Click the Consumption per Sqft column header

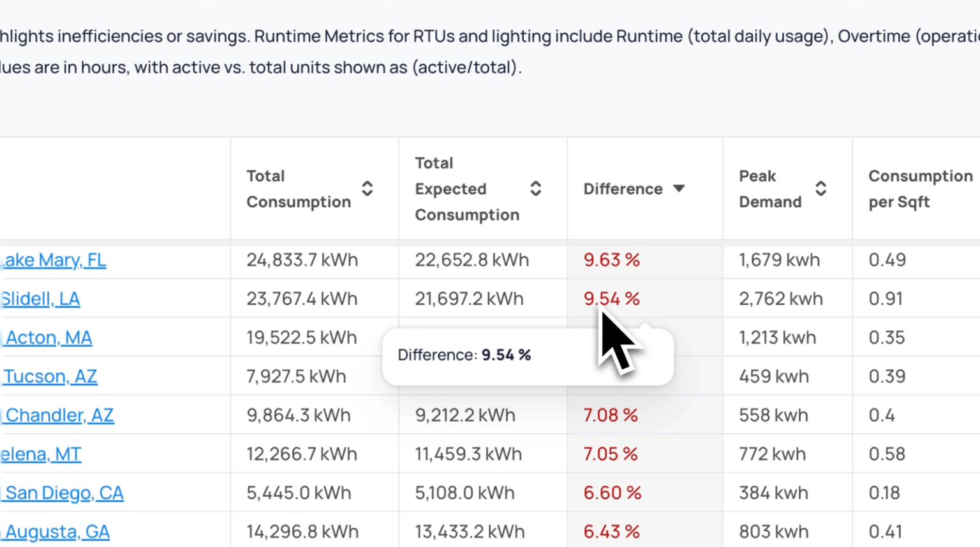tap(920, 189)
